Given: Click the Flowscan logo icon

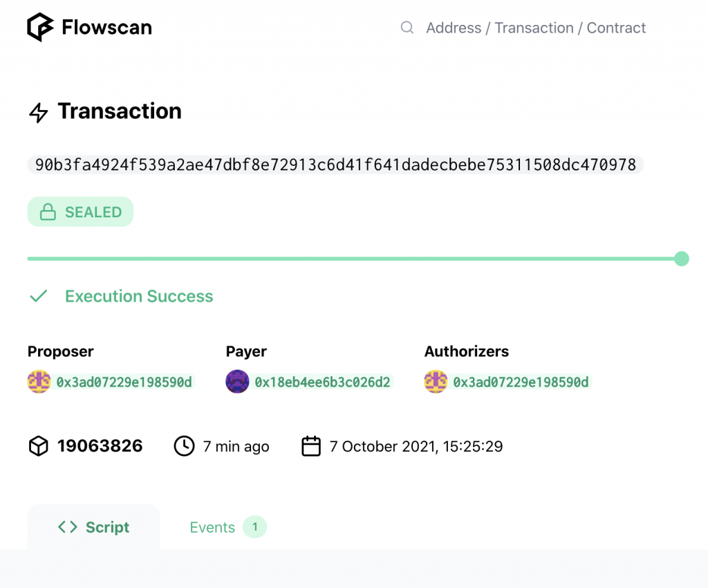Looking at the screenshot, I should [40, 27].
